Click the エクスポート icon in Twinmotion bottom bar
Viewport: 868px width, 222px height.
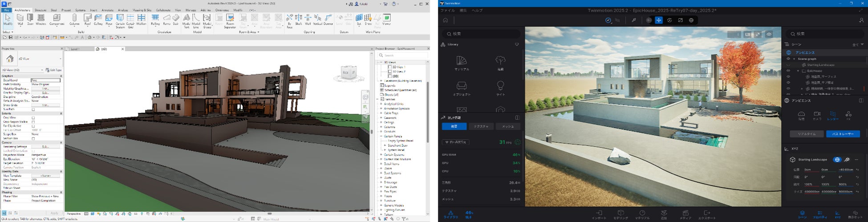[707, 215]
